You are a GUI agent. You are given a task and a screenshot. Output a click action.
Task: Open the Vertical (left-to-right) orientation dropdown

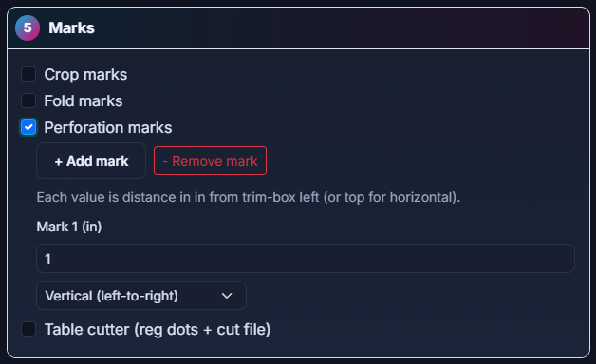(x=141, y=296)
